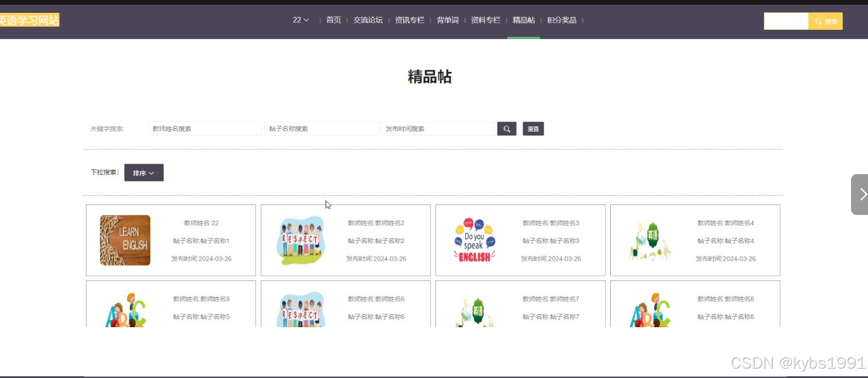Open the 22 user dropdown
868x378 pixels.
pyautogui.click(x=301, y=20)
